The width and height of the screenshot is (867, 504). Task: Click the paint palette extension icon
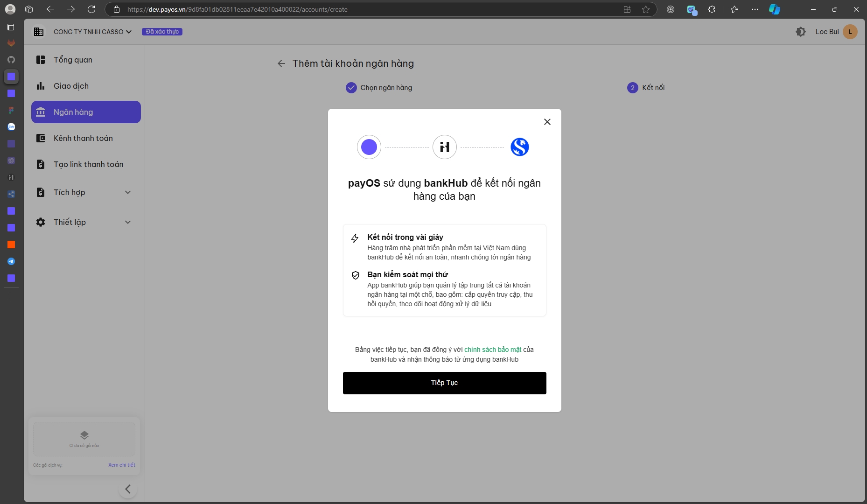click(x=692, y=10)
